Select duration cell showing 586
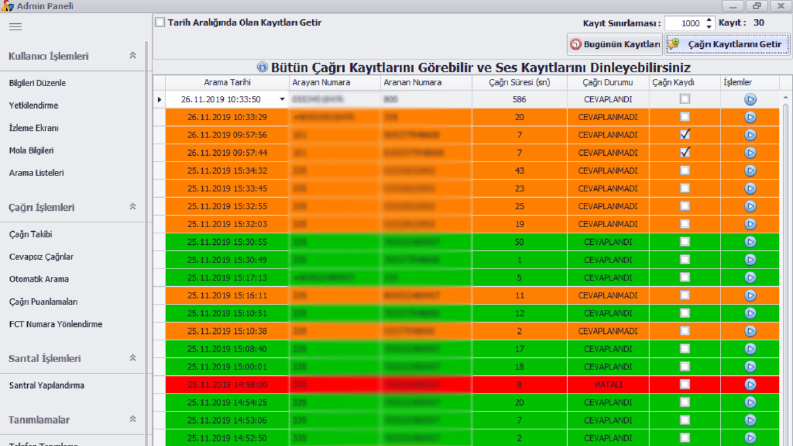Screen dimensions: 793x446 (x=519, y=100)
